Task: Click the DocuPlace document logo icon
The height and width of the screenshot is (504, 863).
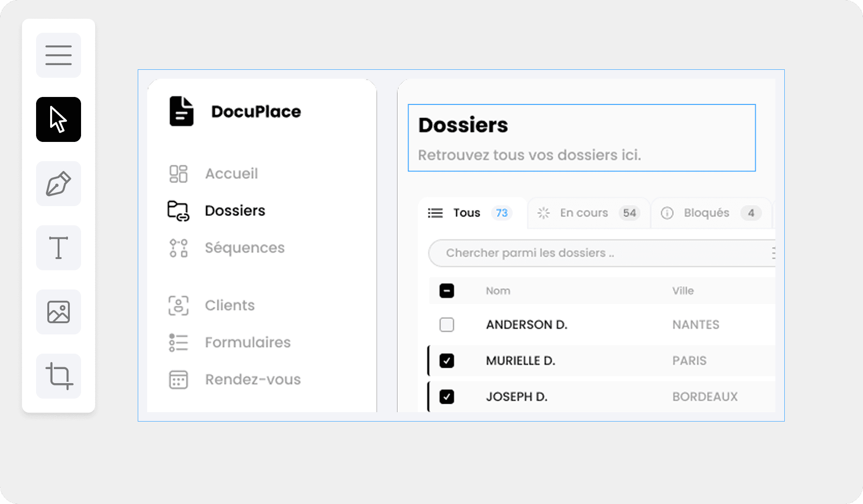Action: click(x=181, y=111)
